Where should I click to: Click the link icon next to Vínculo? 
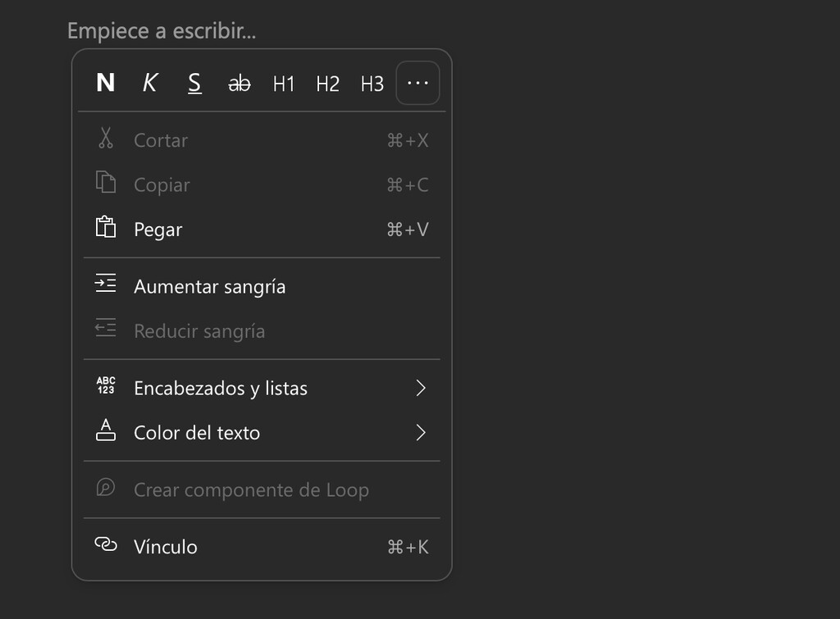(105, 545)
